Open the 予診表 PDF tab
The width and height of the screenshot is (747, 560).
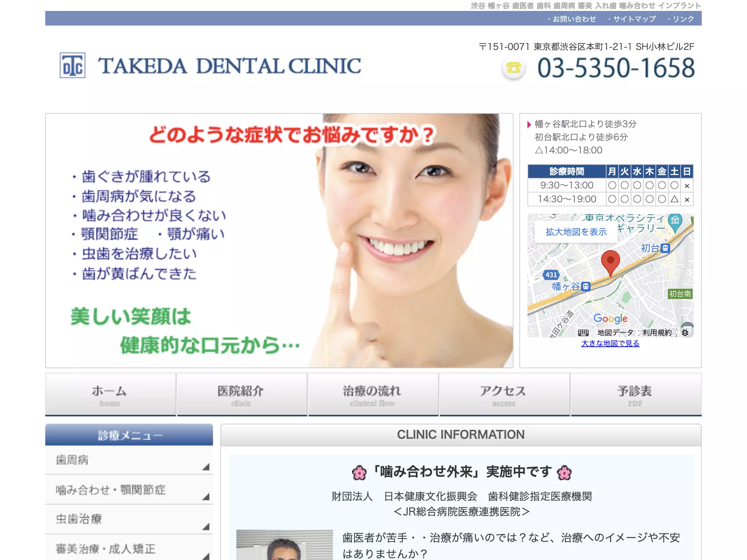coord(636,394)
